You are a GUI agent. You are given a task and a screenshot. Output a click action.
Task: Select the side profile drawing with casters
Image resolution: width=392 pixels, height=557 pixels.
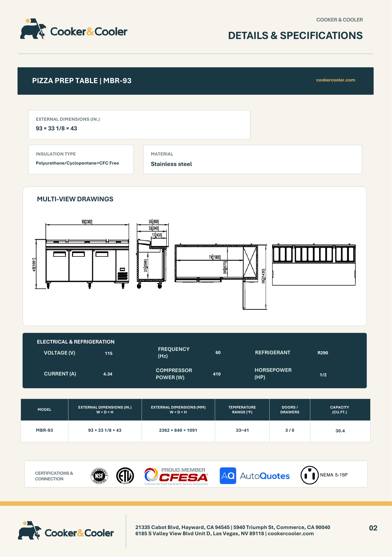click(x=153, y=254)
